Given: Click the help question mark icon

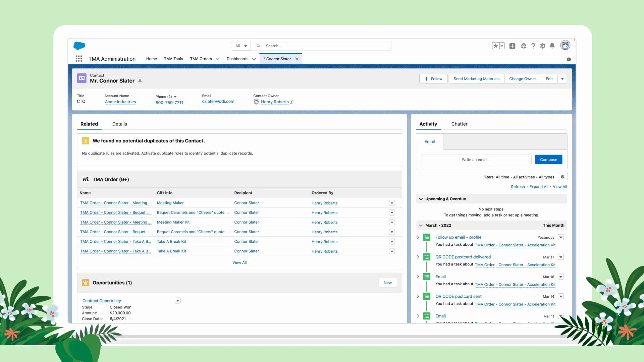Looking at the screenshot, I should pos(533,46).
